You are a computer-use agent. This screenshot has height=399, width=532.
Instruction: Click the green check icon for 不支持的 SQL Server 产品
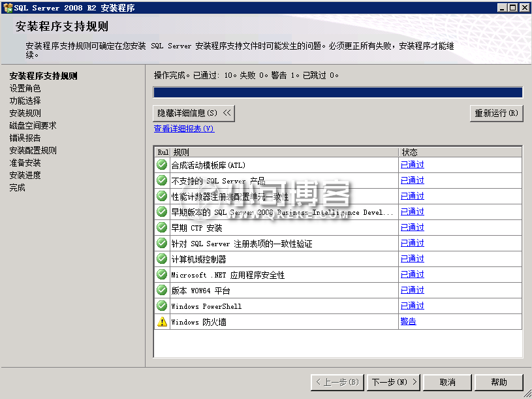(162, 180)
